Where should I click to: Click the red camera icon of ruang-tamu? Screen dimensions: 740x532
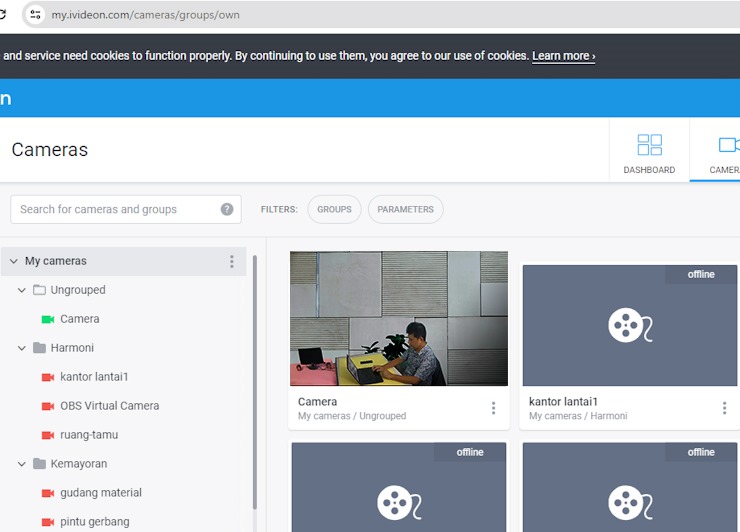coord(48,435)
